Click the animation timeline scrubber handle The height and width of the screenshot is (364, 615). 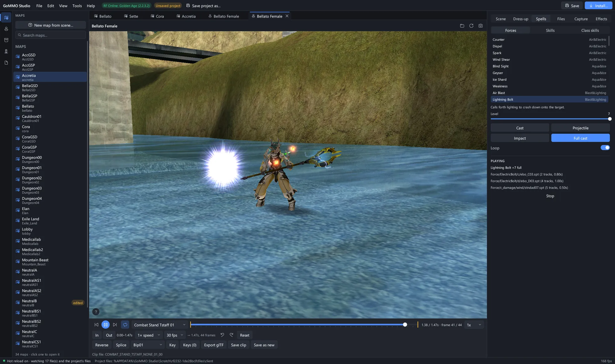[405, 325]
